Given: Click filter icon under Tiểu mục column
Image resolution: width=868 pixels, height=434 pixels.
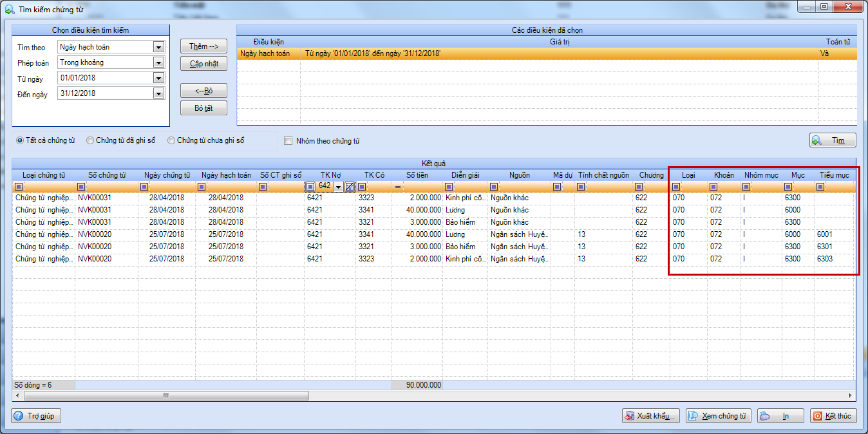Looking at the screenshot, I should pos(820,187).
